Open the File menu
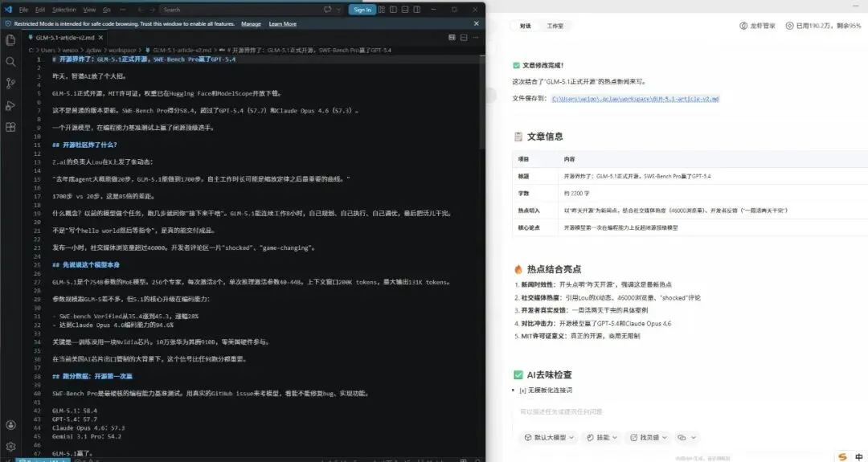 pos(23,10)
